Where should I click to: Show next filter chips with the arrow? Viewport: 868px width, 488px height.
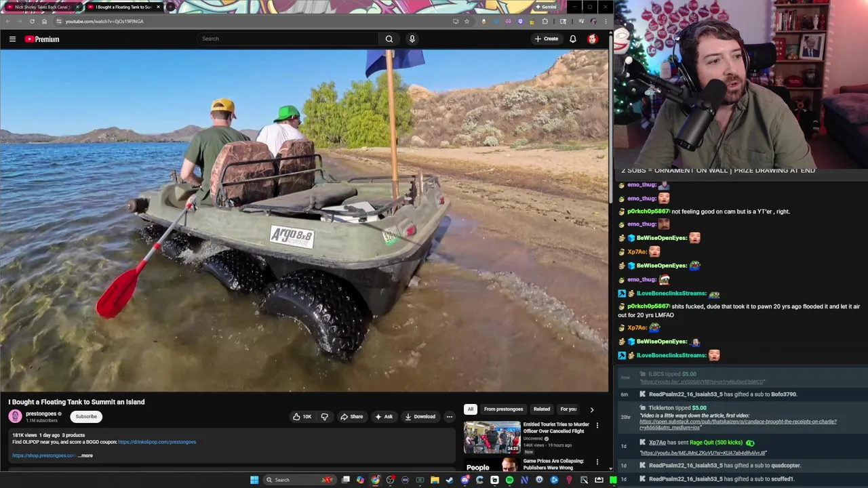coord(591,409)
